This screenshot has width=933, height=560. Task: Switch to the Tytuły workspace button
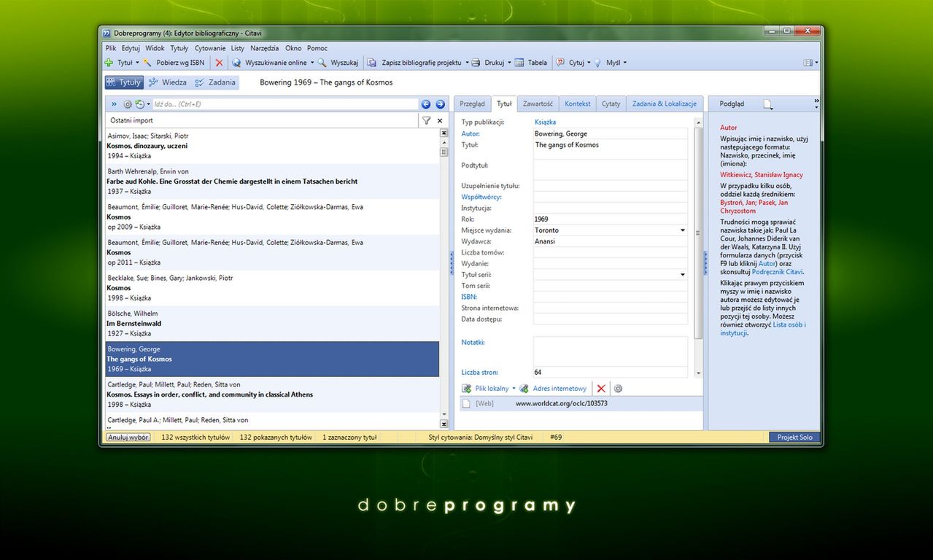[x=124, y=82]
